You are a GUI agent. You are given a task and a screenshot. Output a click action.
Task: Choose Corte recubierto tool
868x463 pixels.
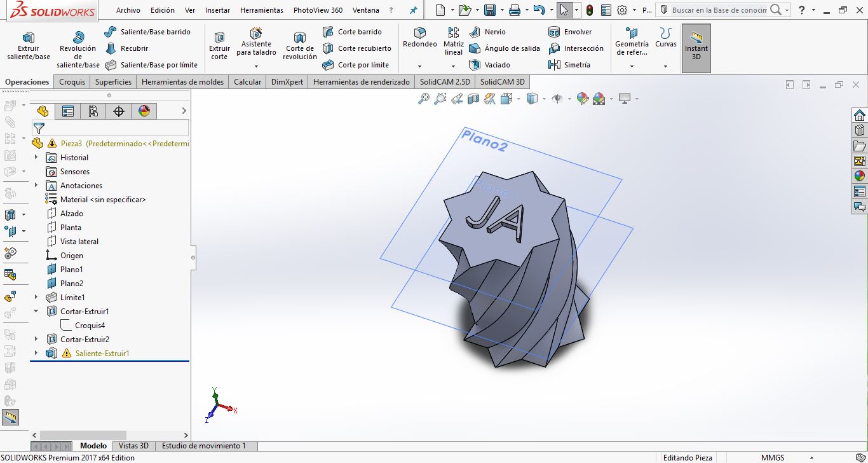(356, 48)
